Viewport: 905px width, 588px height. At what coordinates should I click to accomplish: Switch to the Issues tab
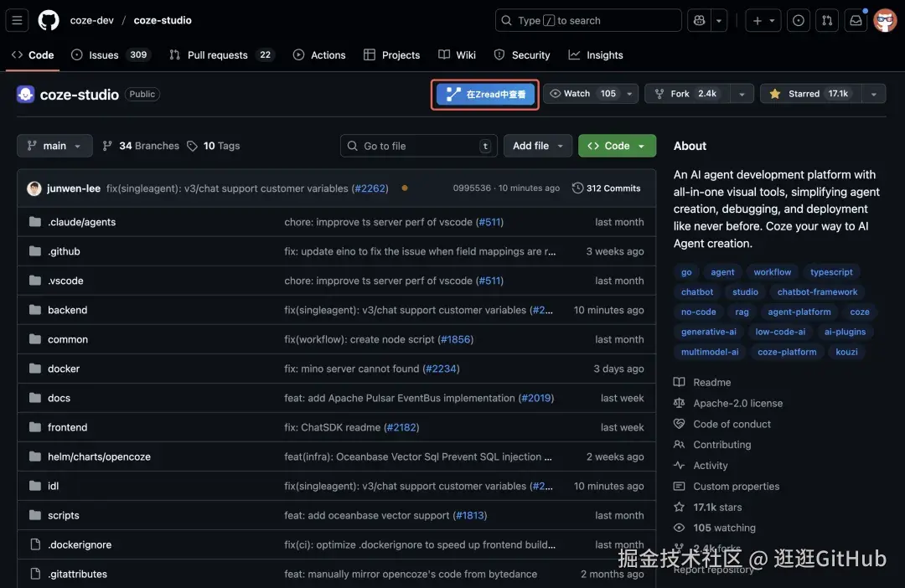tap(103, 55)
